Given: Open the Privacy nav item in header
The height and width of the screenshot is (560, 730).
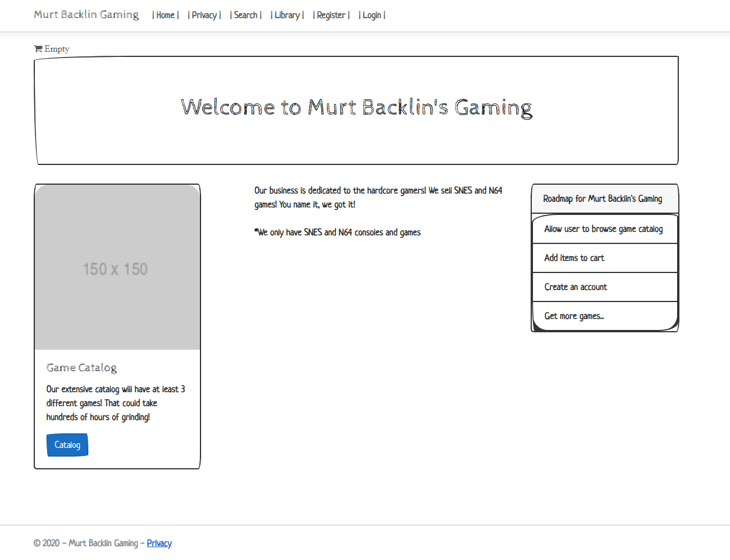Looking at the screenshot, I should click(x=205, y=15).
